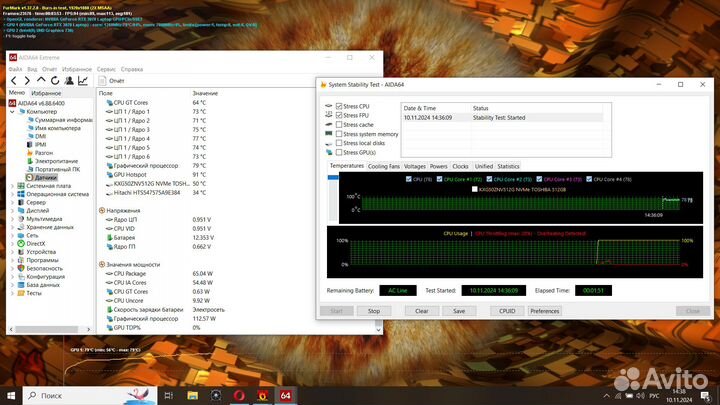720x405 pixels.
Task: Expand the Мультимедиа tree node
Action: pos(12,219)
